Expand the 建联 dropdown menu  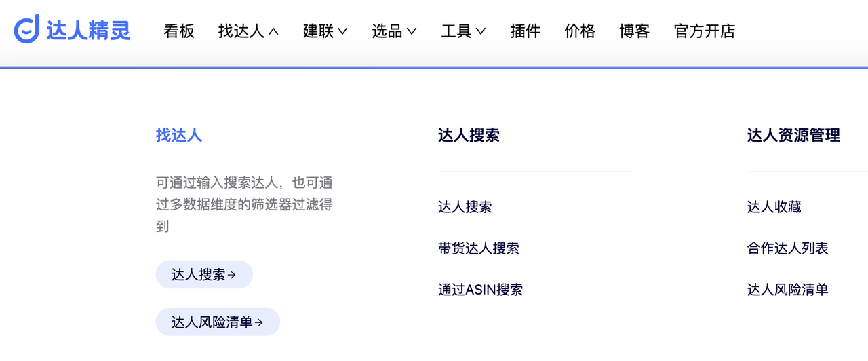pos(325,31)
